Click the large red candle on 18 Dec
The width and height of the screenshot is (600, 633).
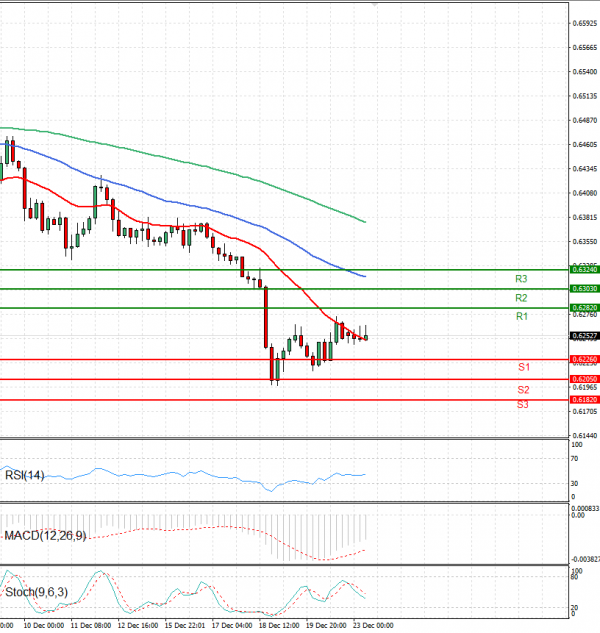pos(266,318)
